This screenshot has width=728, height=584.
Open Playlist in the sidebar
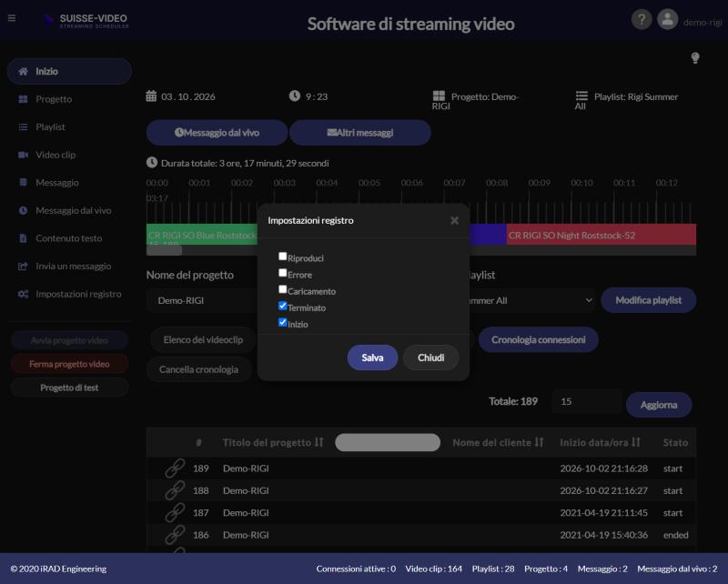click(x=70, y=127)
